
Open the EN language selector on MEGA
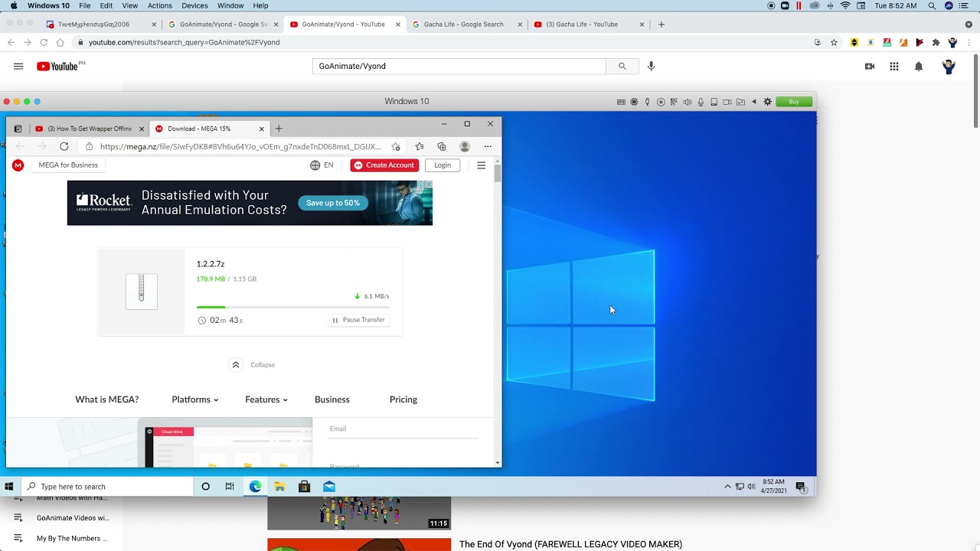(322, 165)
